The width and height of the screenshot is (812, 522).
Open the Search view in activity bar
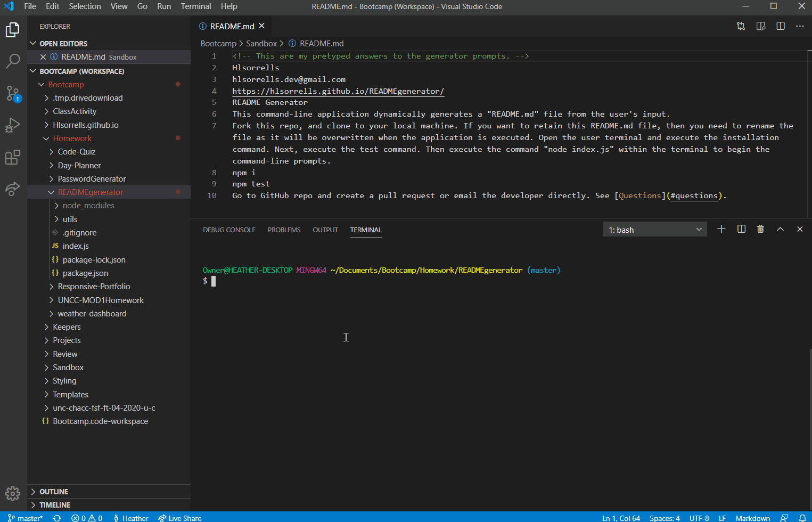tap(13, 61)
